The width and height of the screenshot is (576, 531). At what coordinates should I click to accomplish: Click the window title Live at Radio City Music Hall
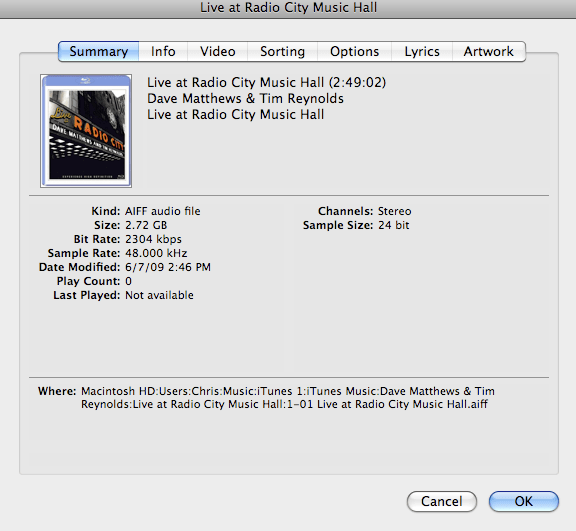coord(288,8)
